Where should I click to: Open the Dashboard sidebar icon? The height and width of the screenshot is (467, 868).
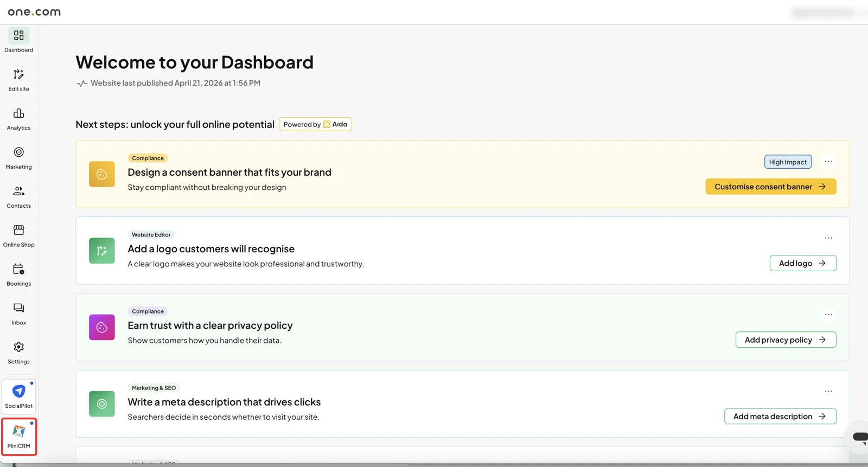pos(19,41)
